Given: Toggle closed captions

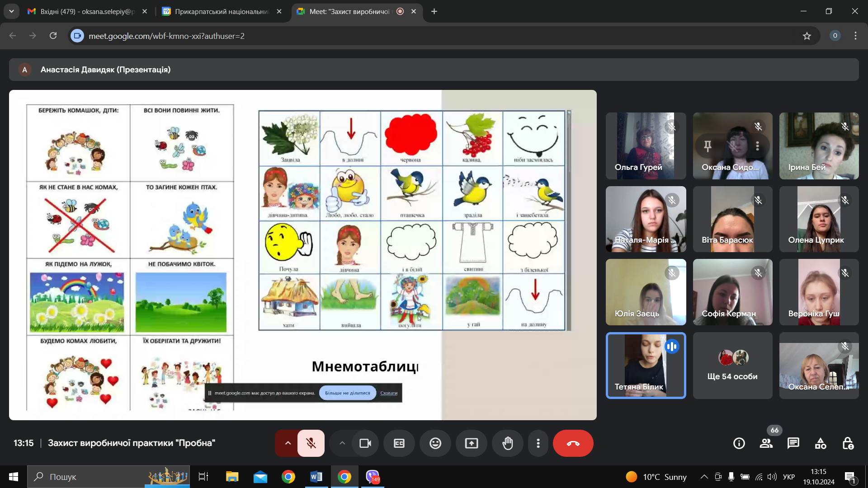Looking at the screenshot, I should click(x=399, y=443).
